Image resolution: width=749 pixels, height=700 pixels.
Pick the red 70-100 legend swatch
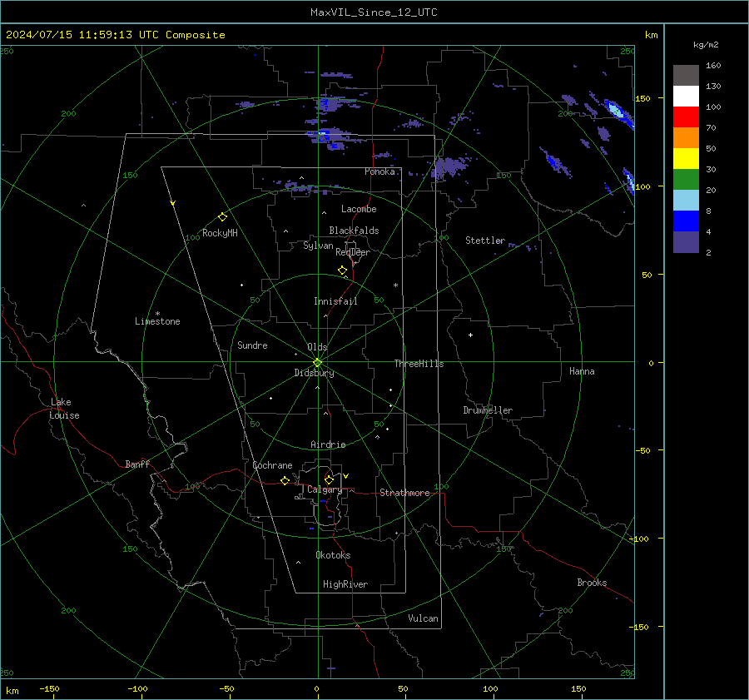(686, 117)
